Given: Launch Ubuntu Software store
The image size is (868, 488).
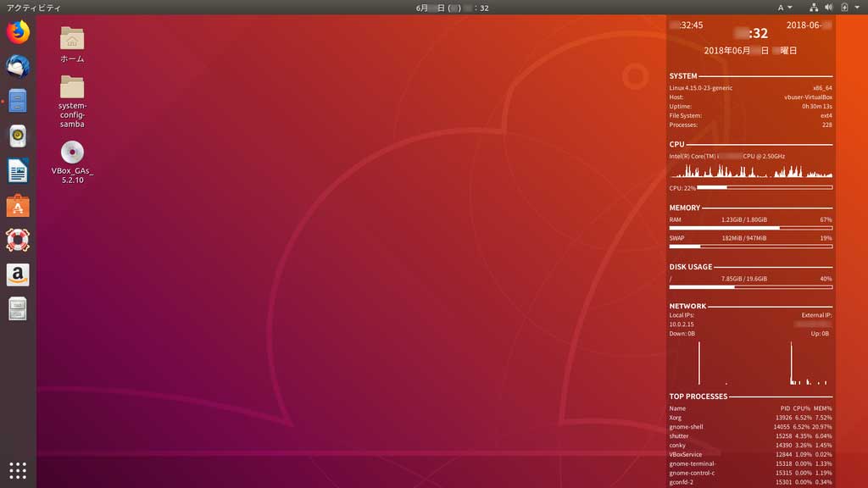Looking at the screenshot, I should [x=18, y=205].
